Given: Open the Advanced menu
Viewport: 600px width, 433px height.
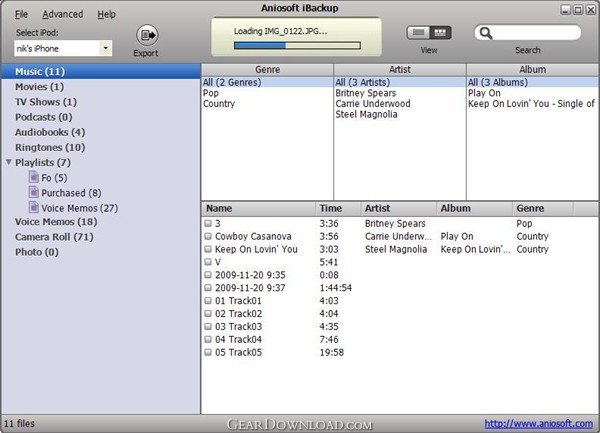Looking at the screenshot, I should (x=63, y=15).
